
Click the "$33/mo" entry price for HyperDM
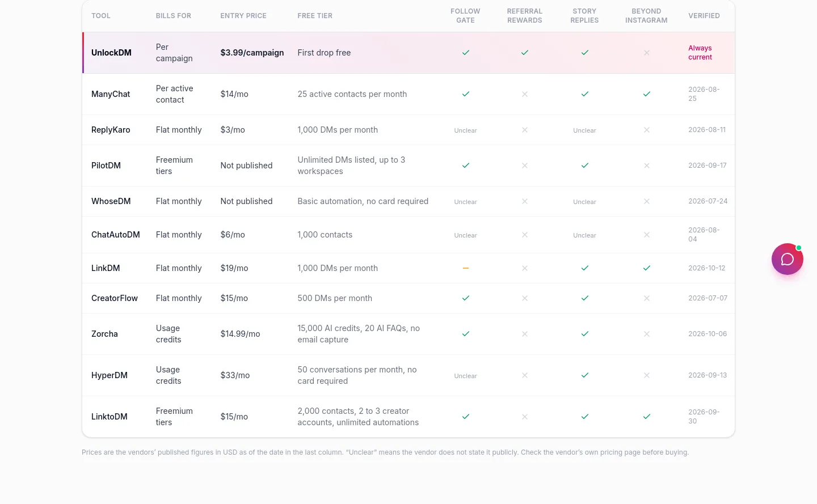tap(235, 375)
